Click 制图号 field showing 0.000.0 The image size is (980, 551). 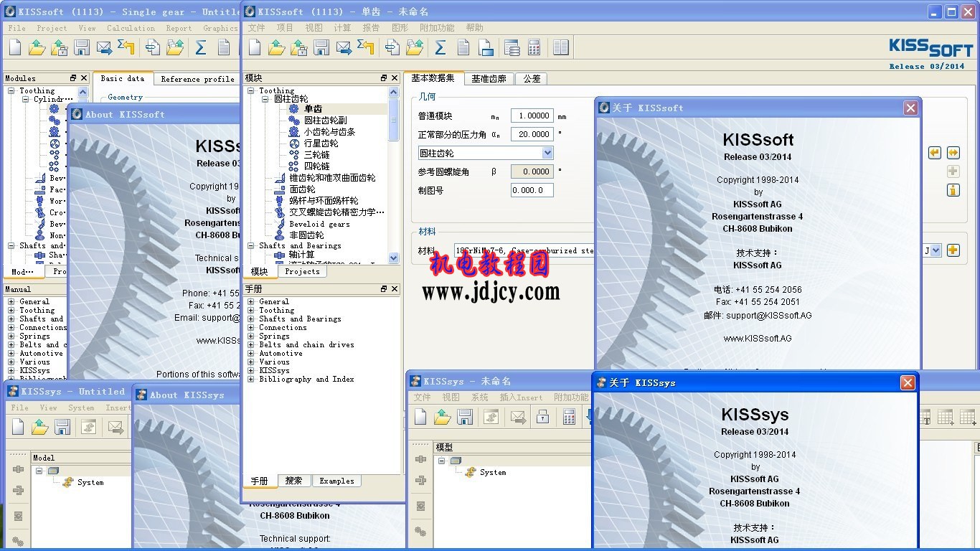coord(532,190)
